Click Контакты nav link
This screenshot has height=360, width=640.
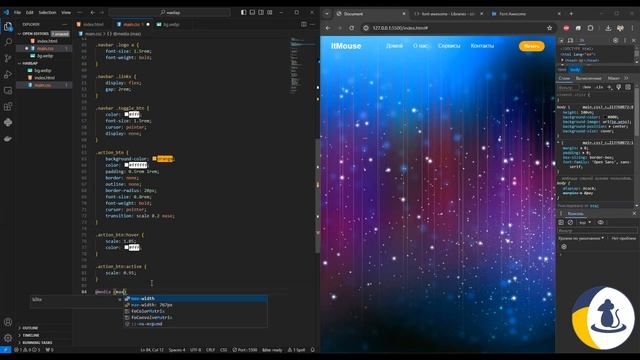(x=482, y=46)
